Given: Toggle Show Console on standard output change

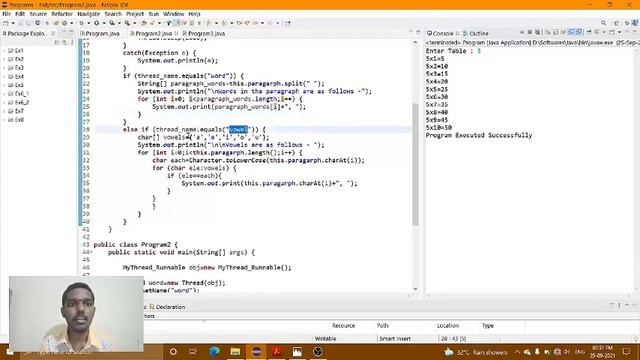Looking at the screenshot, I should tap(571, 32).
